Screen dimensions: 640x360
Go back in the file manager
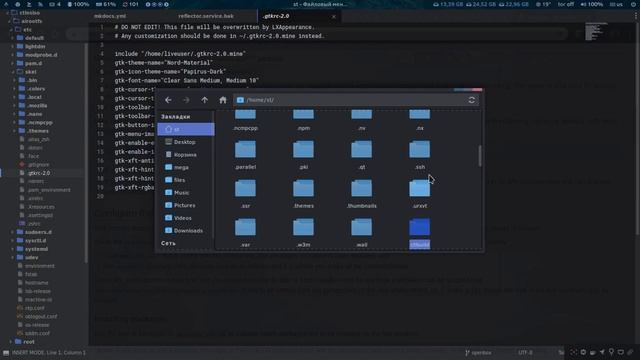(x=168, y=100)
